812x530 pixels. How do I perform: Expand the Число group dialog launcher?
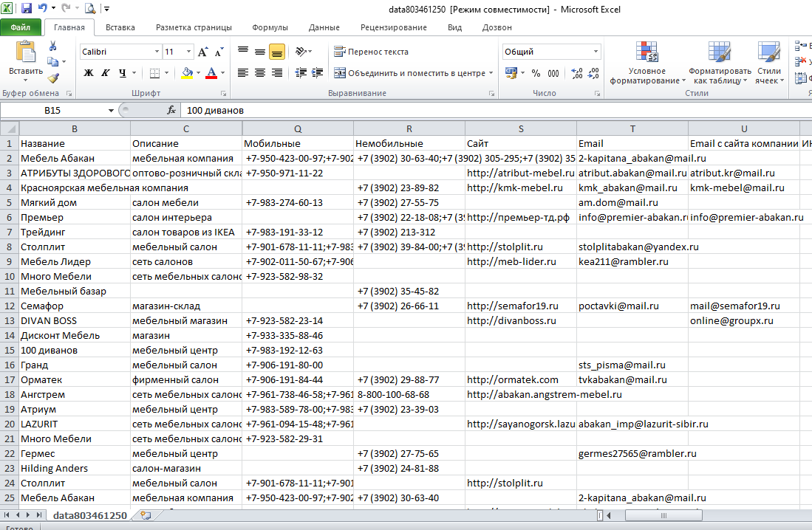[x=597, y=94]
